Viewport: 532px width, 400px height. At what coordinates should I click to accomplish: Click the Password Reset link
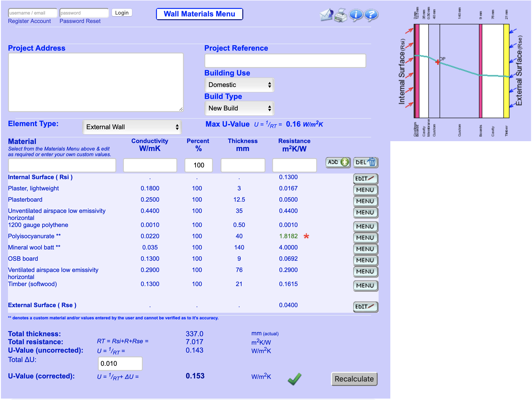80,21
